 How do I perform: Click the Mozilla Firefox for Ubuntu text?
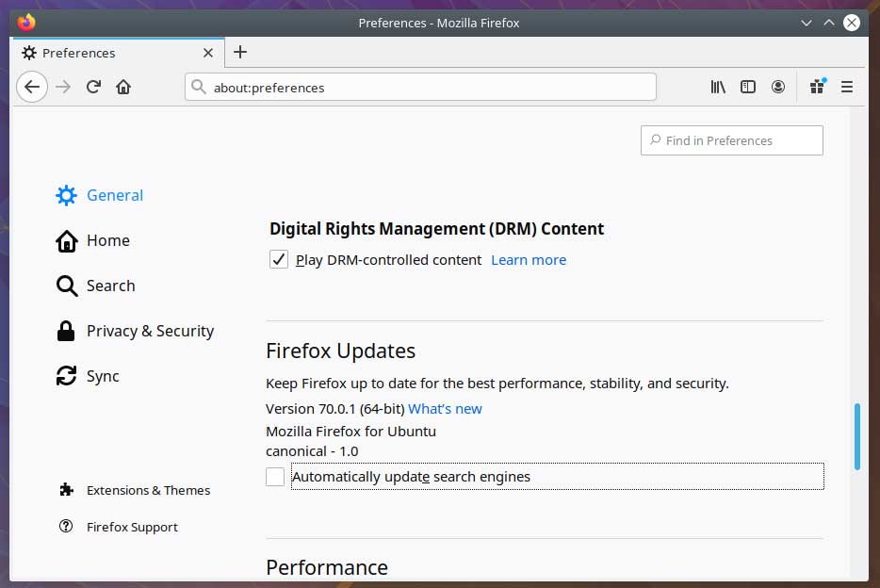(x=350, y=431)
